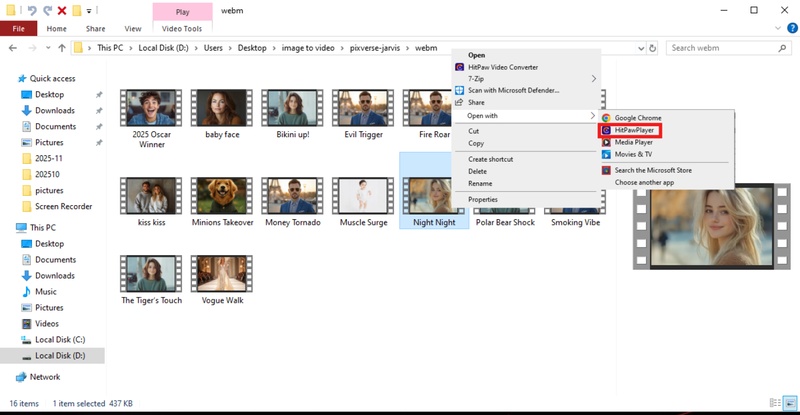Viewport: 800px width, 415px height.
Task: Click the back navigation arrow
Action: point(12,48)
